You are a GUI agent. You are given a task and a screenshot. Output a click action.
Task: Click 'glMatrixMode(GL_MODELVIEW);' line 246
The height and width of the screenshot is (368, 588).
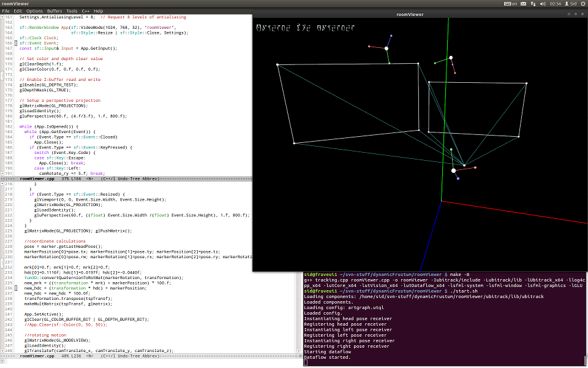[58, 340]
